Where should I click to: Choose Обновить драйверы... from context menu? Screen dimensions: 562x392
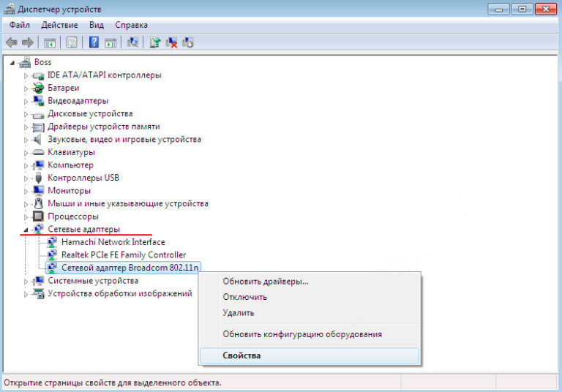(266, 282)
